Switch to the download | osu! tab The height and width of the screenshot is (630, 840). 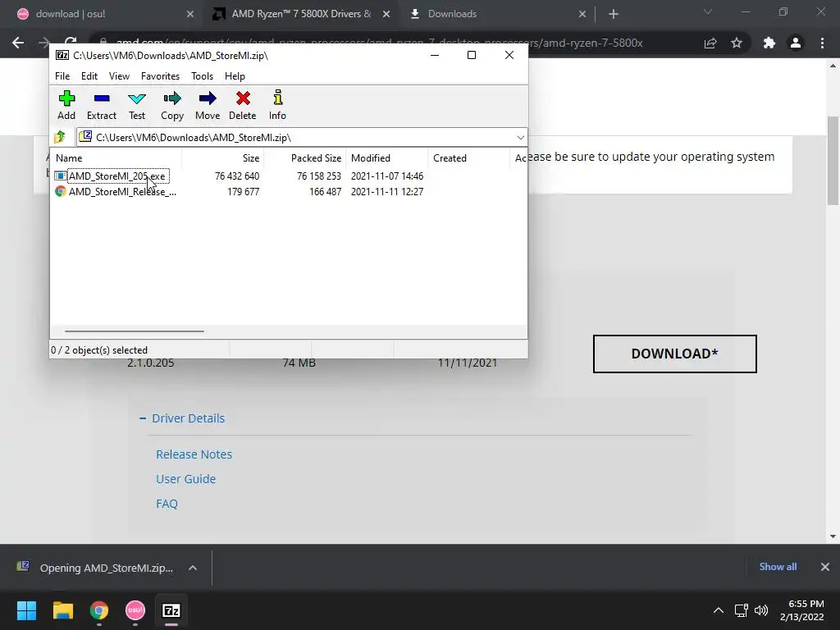click(x=102, y=14)
